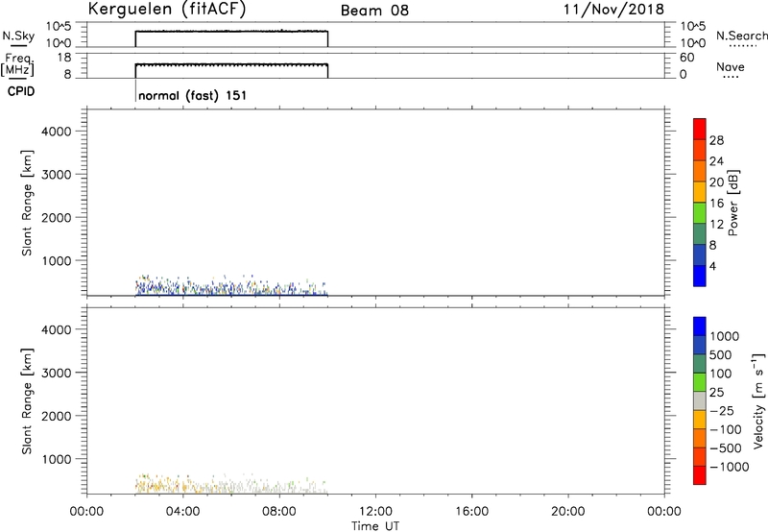The height and width of the screenshot is (532, 768).
Task: Click the '4000' tick in power panel
Action: tap(57, 132)
